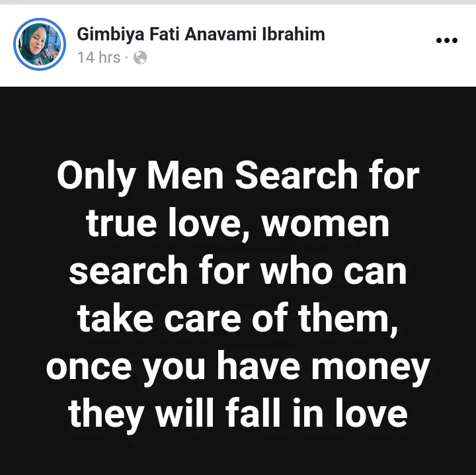Click the globe Public audience icon
The width and height of the screenshot is (476, 475).
click(140, 58)
